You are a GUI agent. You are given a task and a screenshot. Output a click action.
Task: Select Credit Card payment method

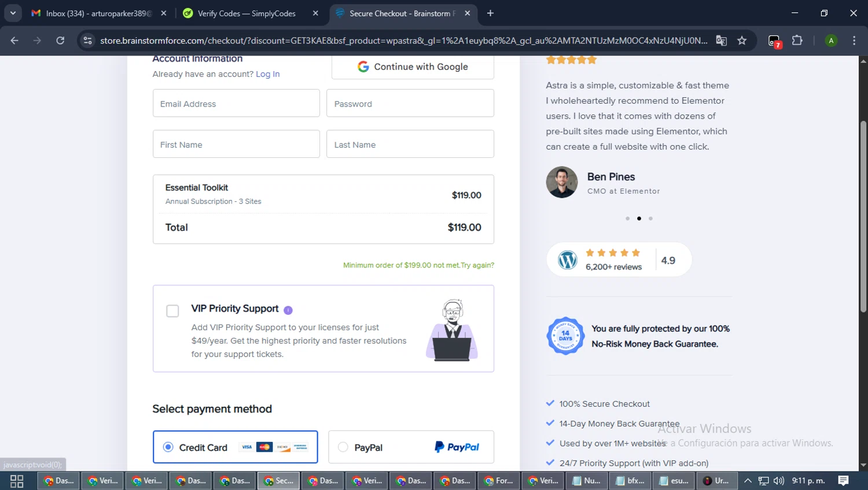tap(236, 447)
